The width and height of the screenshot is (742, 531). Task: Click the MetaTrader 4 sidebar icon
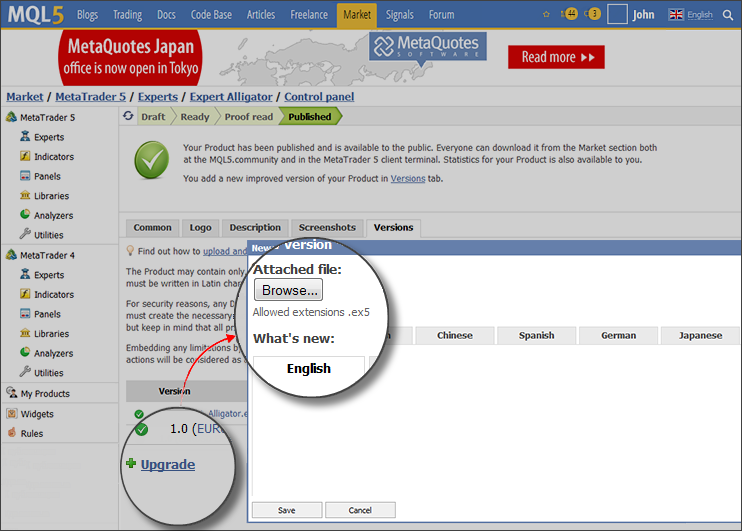[x=11, y=255]
